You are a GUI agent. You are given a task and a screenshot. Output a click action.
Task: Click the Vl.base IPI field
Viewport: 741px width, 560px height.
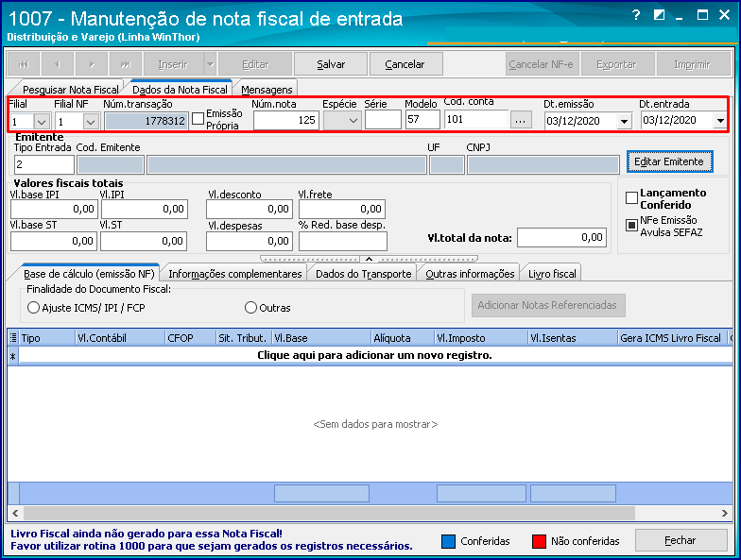coord(54,210)
